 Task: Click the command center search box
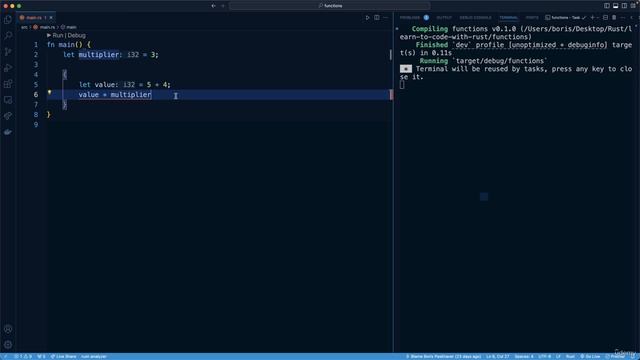tap(330, 6)
